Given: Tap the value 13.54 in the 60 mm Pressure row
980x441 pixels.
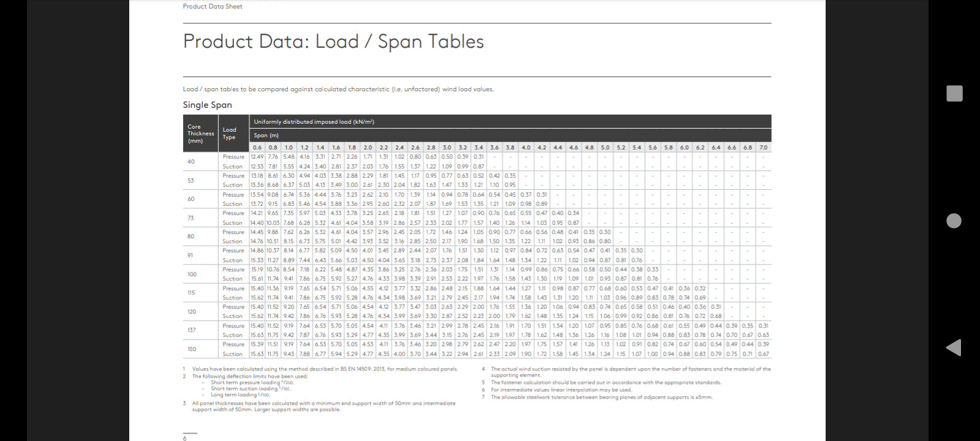Looking at the screenshot, I should click(257, 195).
